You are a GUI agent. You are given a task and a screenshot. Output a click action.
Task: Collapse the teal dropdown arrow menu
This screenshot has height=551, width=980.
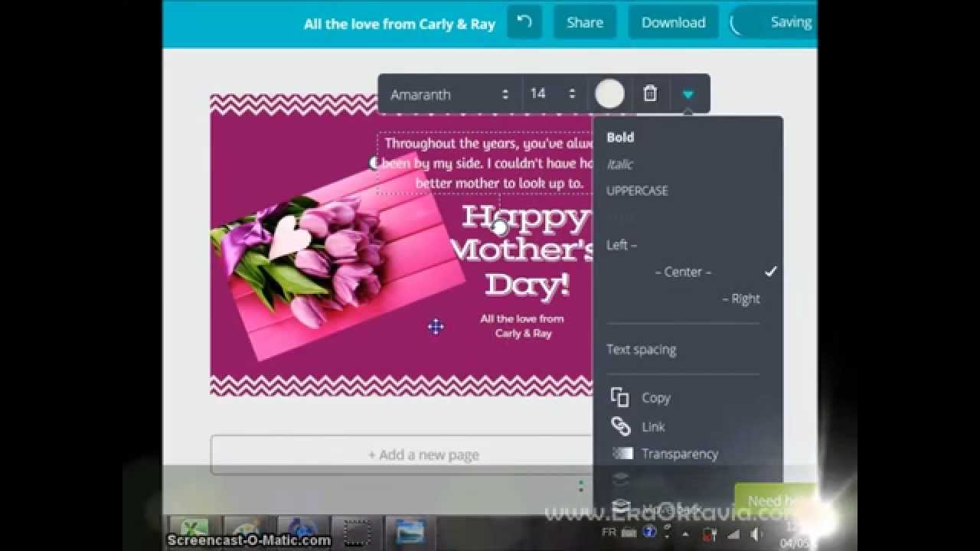688,94
